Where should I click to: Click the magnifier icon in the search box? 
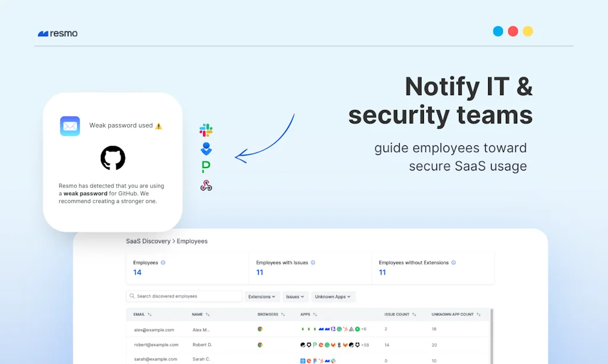[132, 296]
